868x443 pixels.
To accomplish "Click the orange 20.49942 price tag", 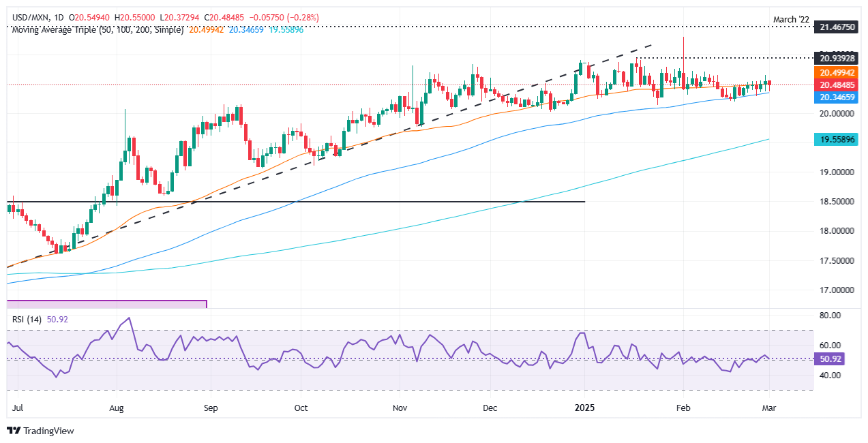I will coord(838,73).
